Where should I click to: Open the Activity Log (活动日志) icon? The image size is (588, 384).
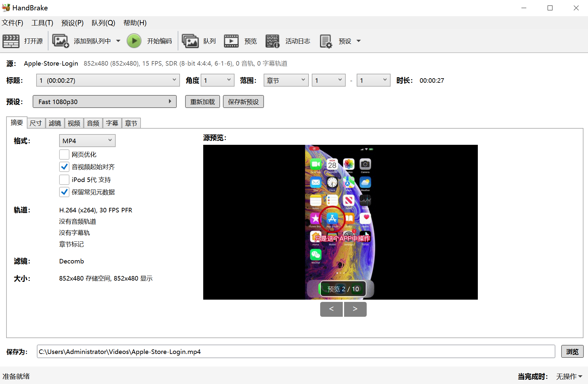pyautogui.click(x=272, y=41)
